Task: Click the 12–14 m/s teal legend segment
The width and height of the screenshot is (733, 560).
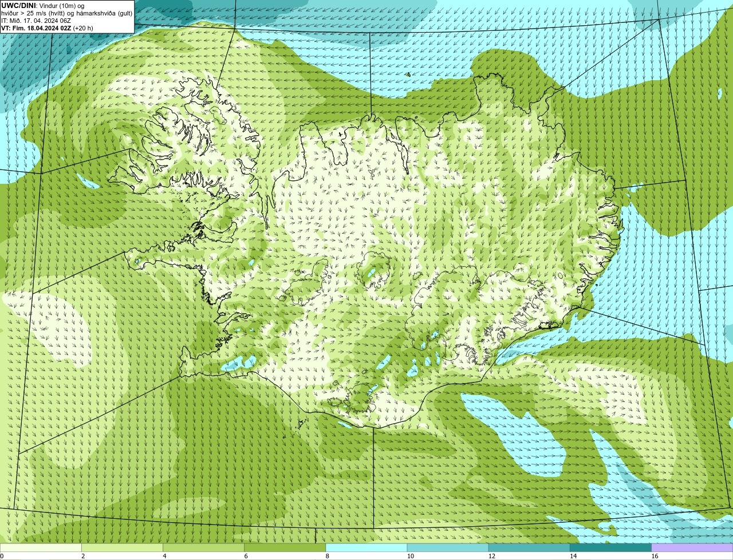Action: (529, 548)
